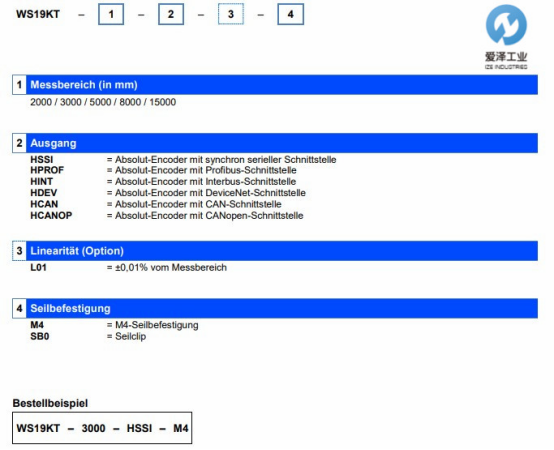The image size is (554, 450).
Task: Click the HCANOP CANopen option
Action: 51,215
